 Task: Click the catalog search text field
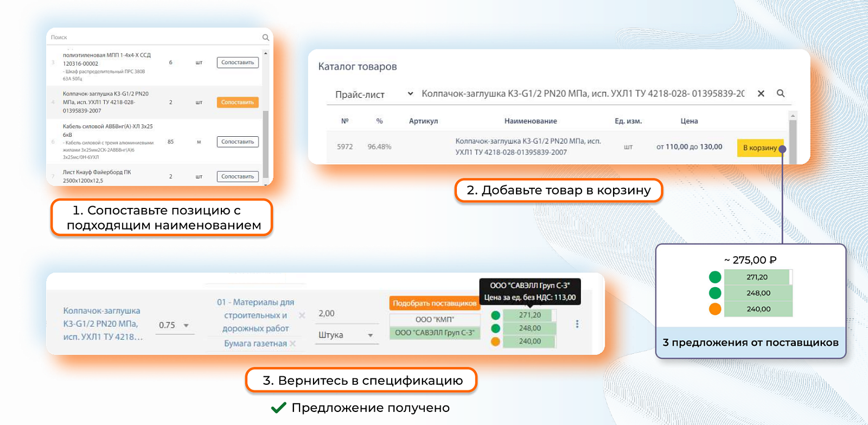pos(583,93)
